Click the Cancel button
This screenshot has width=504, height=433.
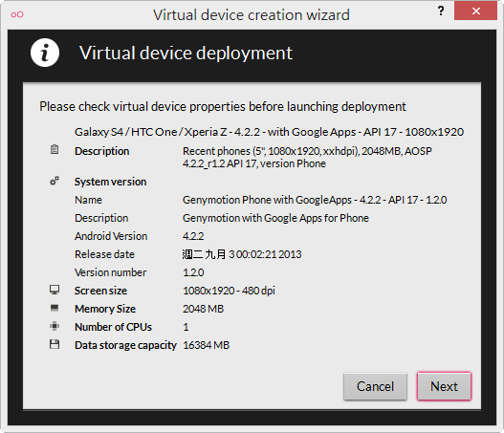375,386
